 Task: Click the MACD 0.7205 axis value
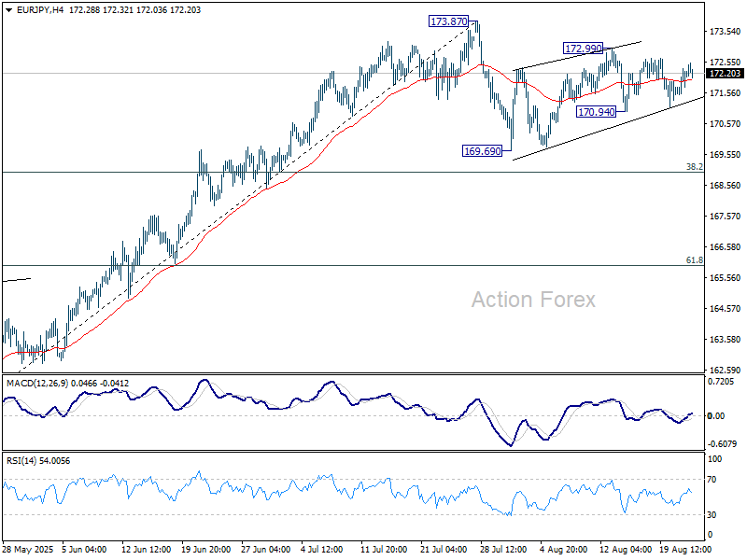pyautogui.click(x=722, y=383)
